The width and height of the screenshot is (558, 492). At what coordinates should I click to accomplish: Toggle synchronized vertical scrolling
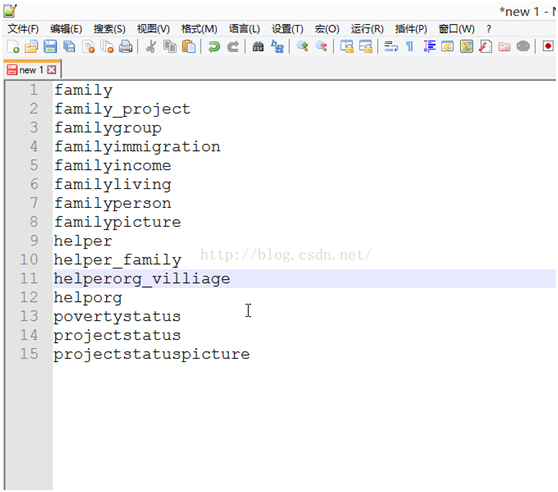[x=347, y=47]
